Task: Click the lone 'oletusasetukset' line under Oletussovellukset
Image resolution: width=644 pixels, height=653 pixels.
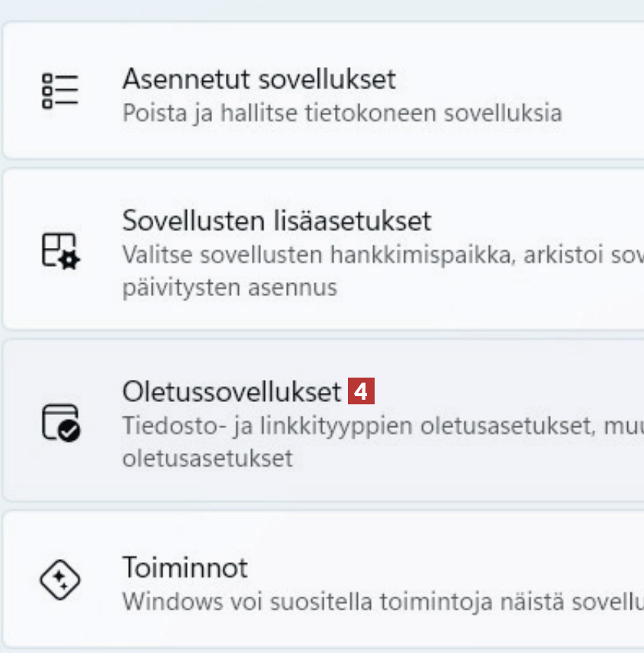Action: click(x=208, y=459)
